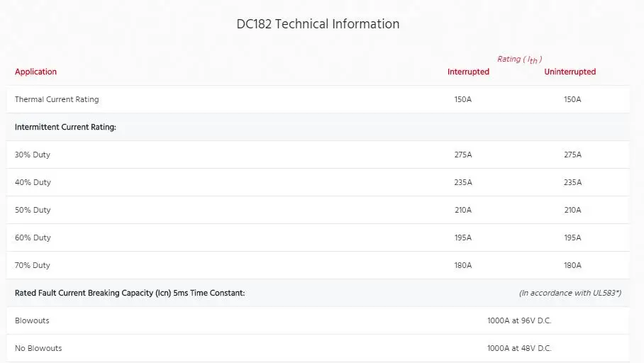Click the 'DC182 Technical Information' heading

tap(318, 24)
